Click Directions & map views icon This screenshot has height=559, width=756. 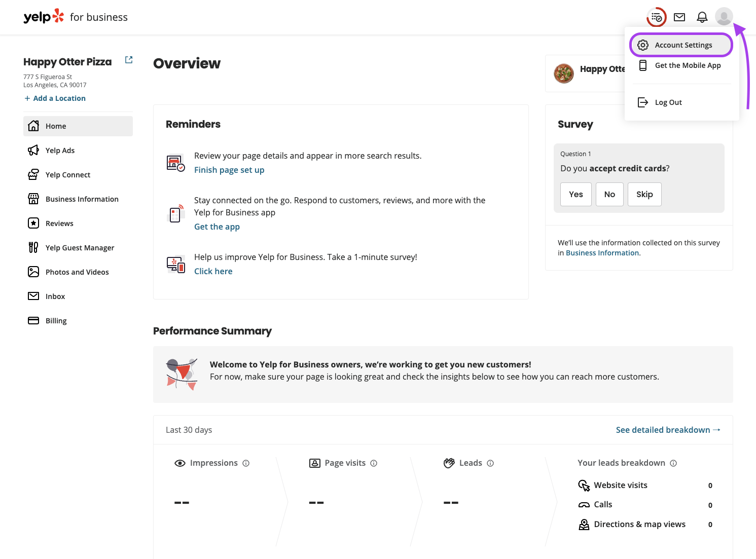point(584,525)
